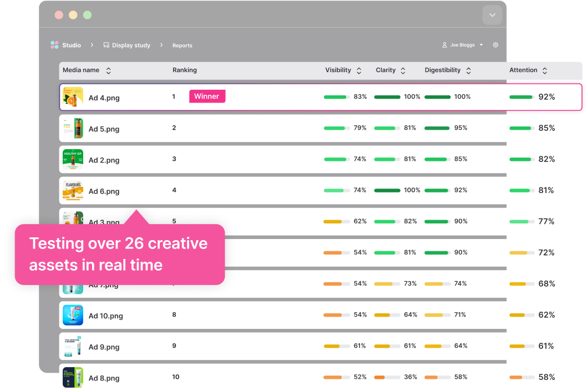Viewport: 588px width, 391px height.
Task: Click the user profile icon next to Joe Bloggs
Action: (443, 45)
